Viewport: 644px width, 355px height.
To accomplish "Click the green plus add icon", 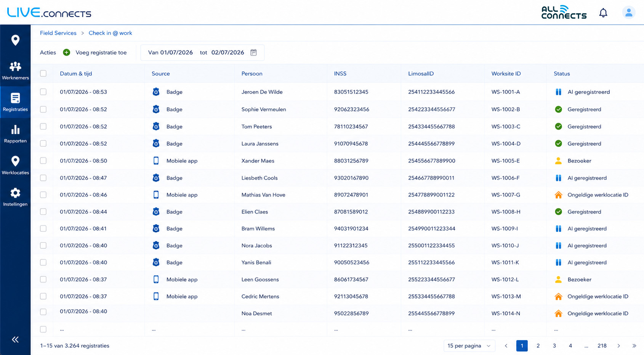I will (66, 53).
